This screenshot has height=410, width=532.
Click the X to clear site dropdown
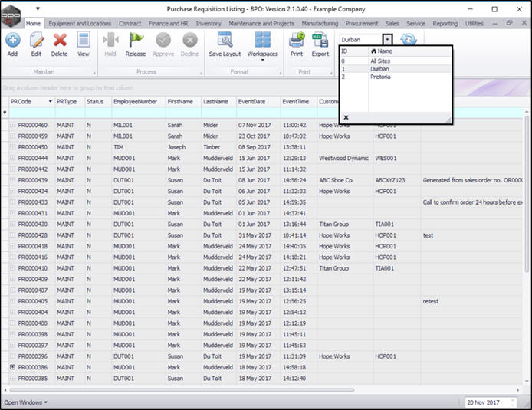point(346,117)
